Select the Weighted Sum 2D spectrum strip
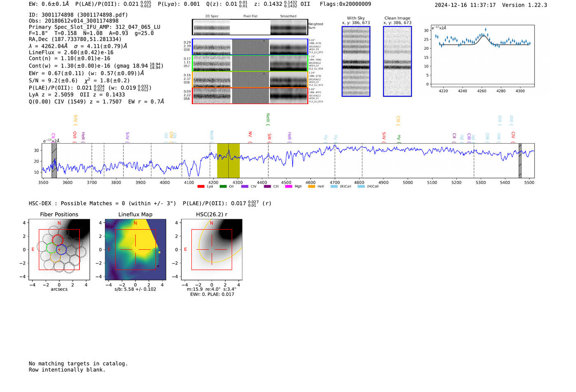The height and width of the screenshot is (392, 576). [x=250, y=27]
